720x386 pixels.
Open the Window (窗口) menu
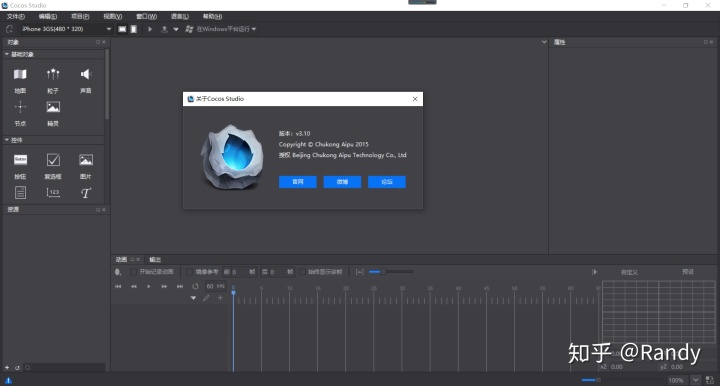pos(146,16)
